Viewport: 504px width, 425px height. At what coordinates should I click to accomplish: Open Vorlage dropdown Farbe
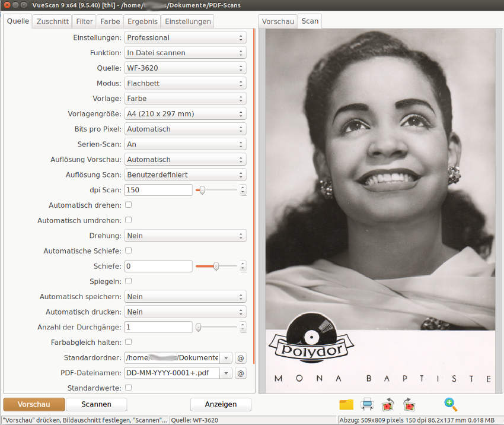(185, 99)
